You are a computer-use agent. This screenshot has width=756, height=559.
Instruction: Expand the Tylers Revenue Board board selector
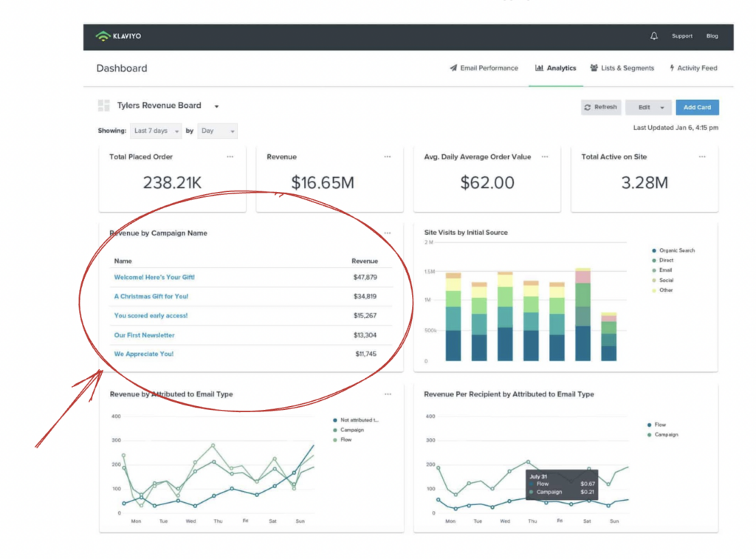(215, 106)
